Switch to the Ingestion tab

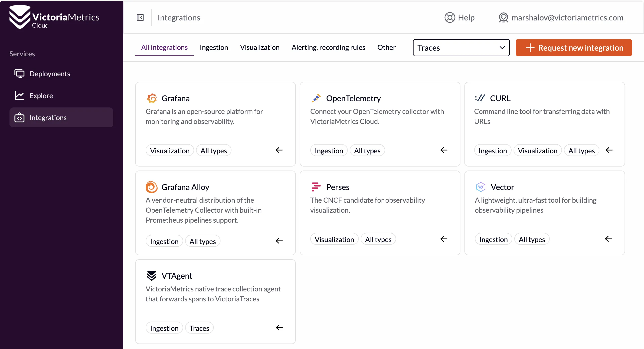click(214, 47)
